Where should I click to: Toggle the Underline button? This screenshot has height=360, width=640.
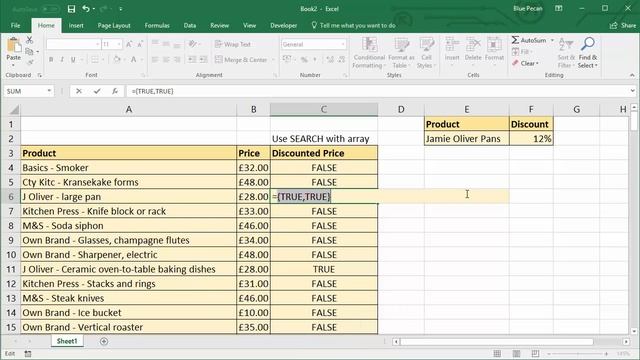[73, 60]
